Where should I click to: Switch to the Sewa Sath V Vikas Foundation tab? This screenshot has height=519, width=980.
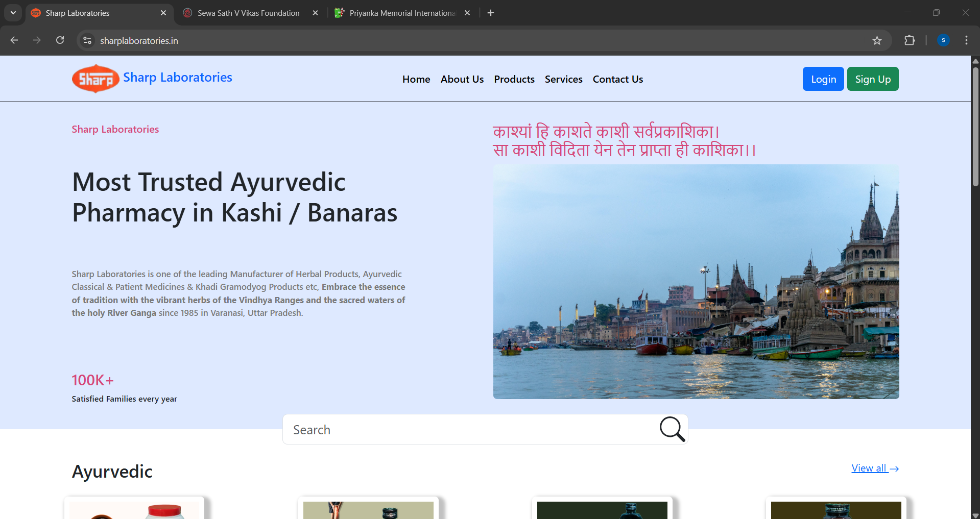point(248,13)
